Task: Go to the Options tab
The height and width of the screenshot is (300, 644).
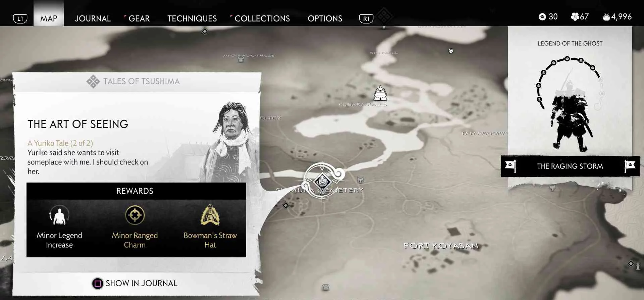Action: tap(325, 18)
